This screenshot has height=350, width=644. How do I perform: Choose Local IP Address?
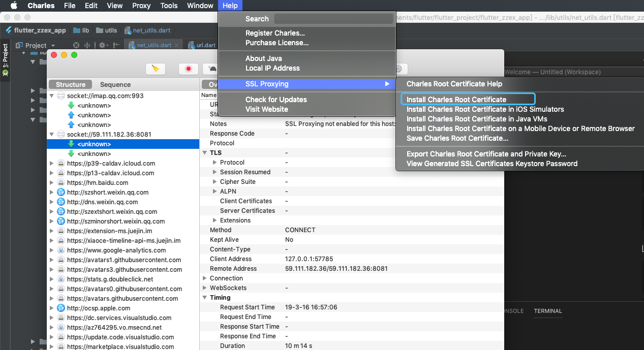(x=272, y=68)
